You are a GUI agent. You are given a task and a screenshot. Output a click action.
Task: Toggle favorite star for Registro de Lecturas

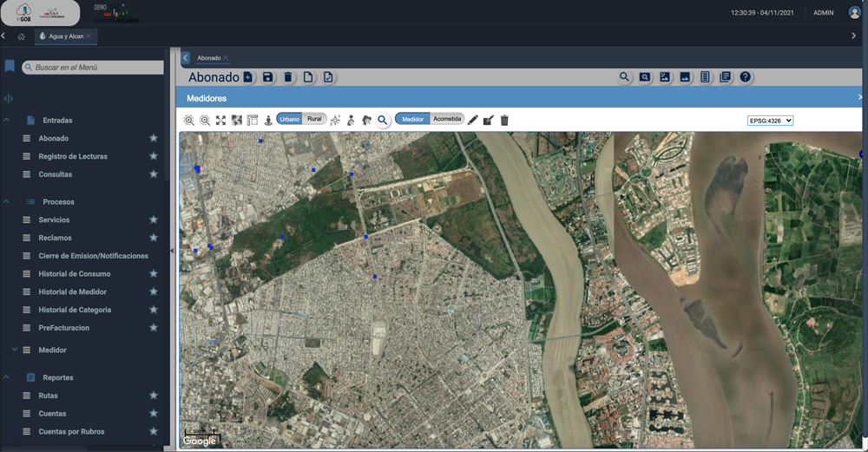[154, 156]
